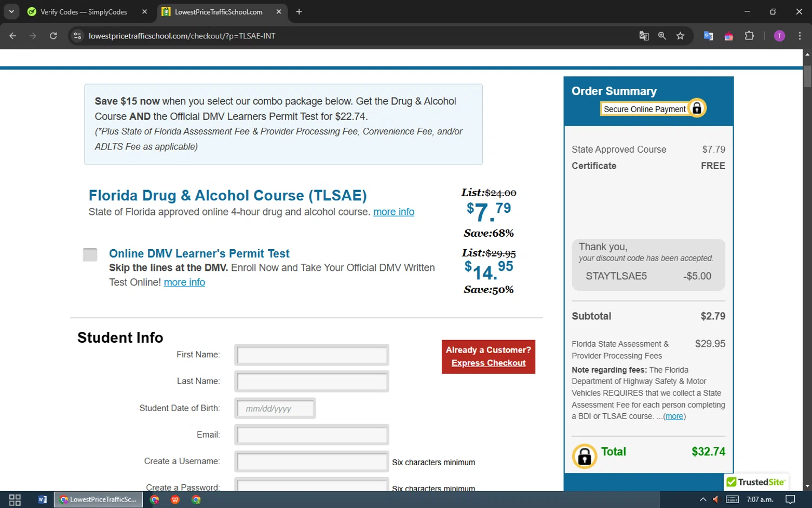Open more info link for TLSAE course

(394, 212)
